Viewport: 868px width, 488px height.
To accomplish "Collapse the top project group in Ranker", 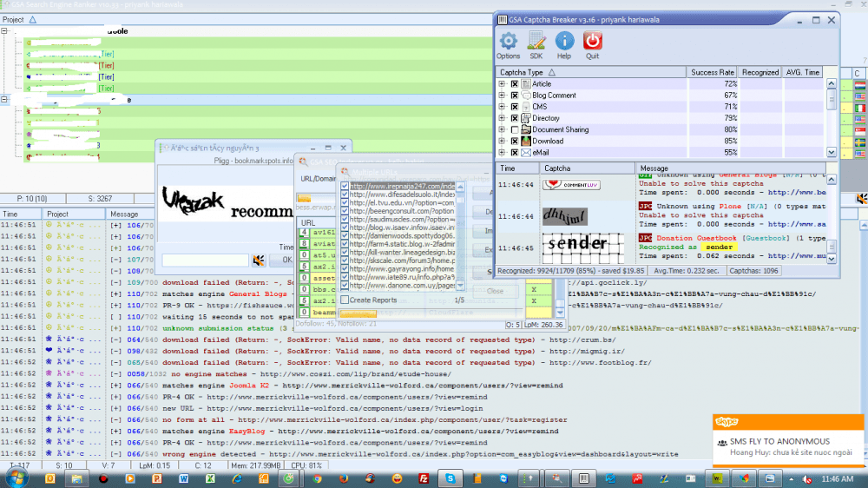I will click(x=4, y=31).
